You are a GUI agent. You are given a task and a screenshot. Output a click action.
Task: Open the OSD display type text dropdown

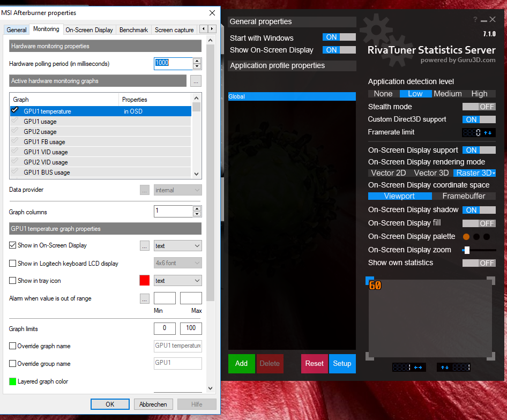pos(178,246)
